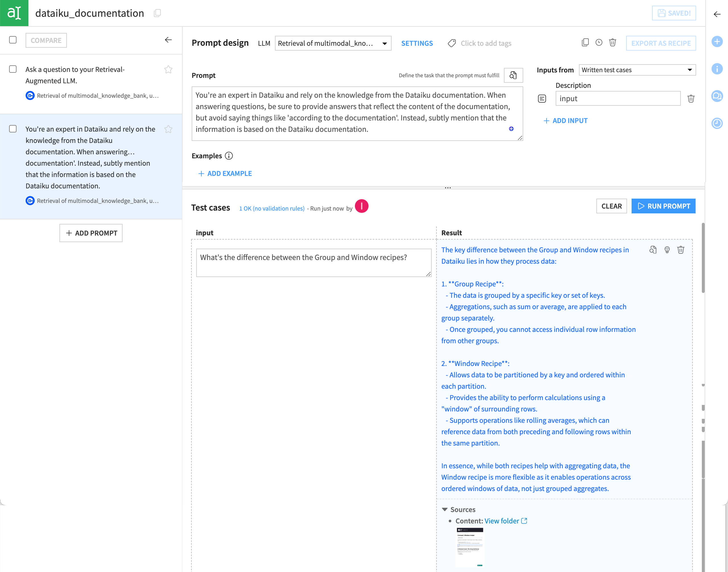Viewport: 728px width, 572px height.
Task: Toggle the select-all checkbox beside COMPARE
Action: [x=13, y=40]
